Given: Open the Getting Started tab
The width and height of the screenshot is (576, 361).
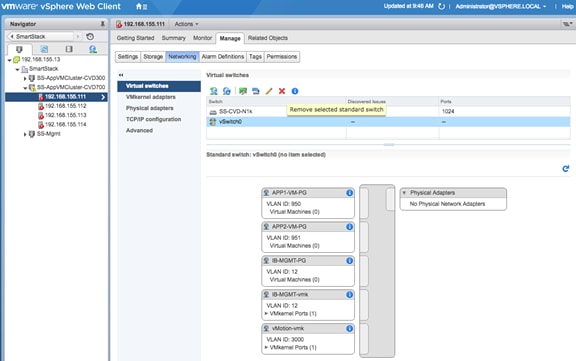Looking at the screenshot, I should pos(136,38).
